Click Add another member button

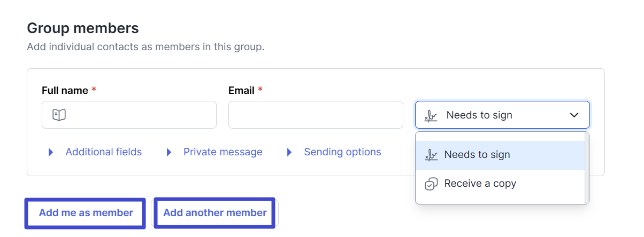tap(214, 213)
